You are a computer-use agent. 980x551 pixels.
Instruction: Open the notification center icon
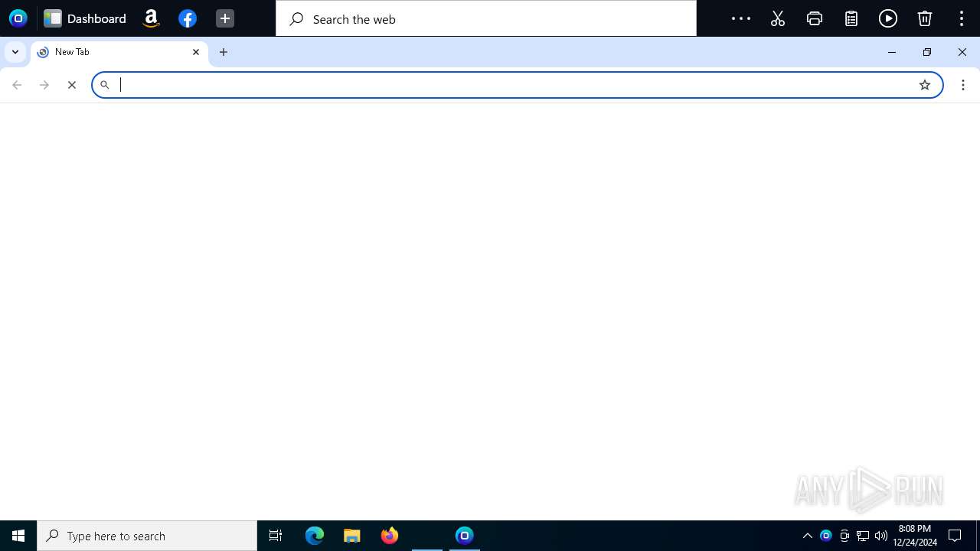pos(955,536)
